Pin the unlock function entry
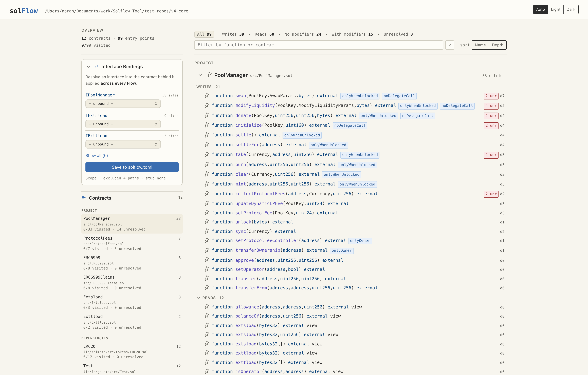Screen dimensions: 588x375 pyautogui.click(x=207, y=222)
